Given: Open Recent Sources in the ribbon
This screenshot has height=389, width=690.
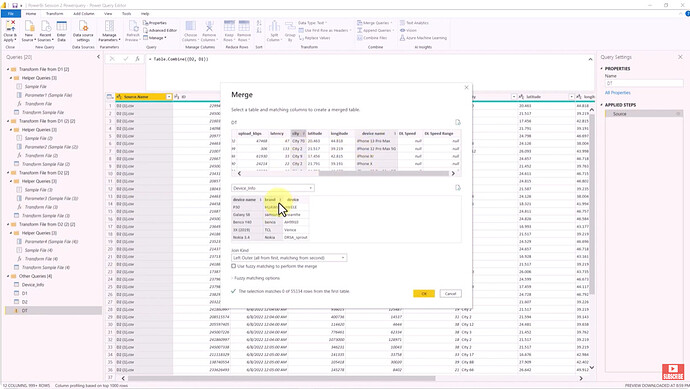Looking at the screenshot, I should tap(45, 30).
